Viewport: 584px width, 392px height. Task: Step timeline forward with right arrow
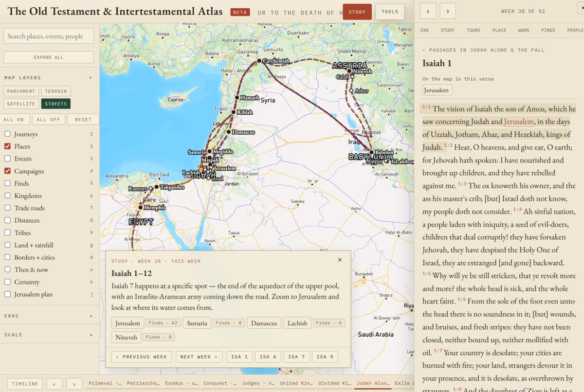[74, 384]
